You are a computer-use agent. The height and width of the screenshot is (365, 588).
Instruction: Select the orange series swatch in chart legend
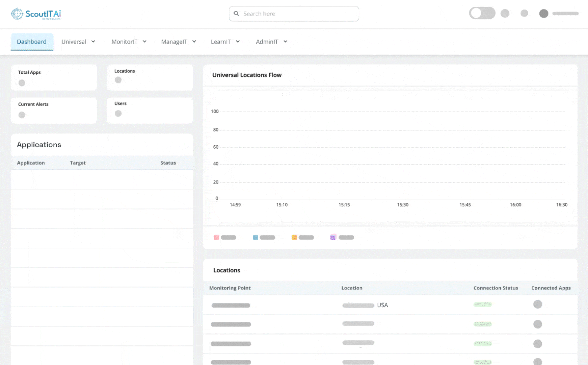294,237
